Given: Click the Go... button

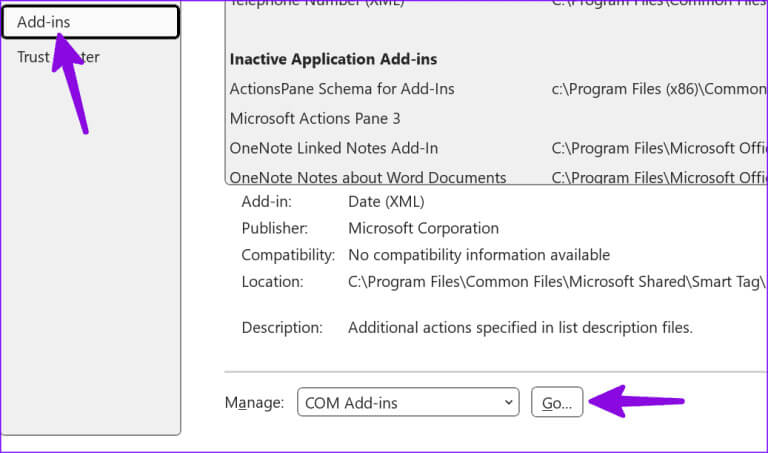Looking at the screenshot, I should click(557, 403).
